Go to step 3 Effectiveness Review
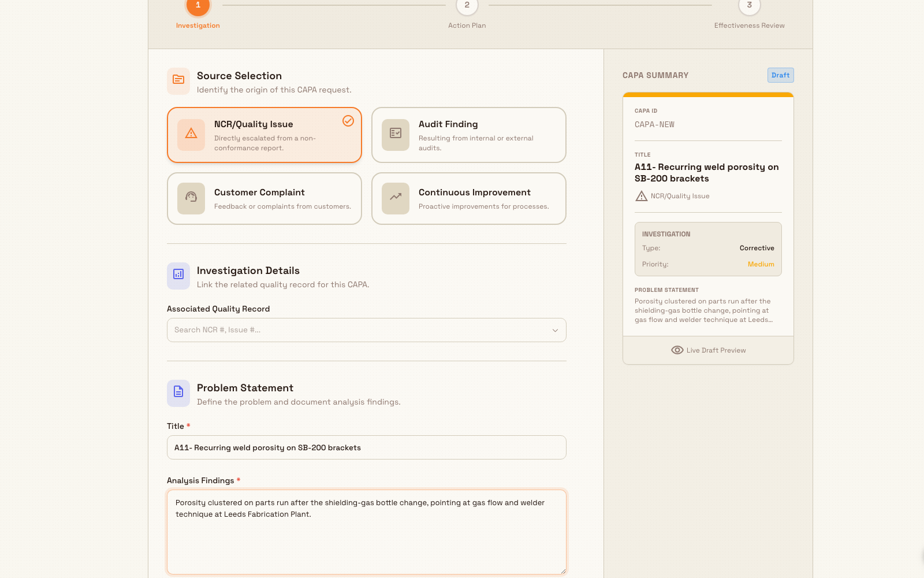 click(750, 6)
